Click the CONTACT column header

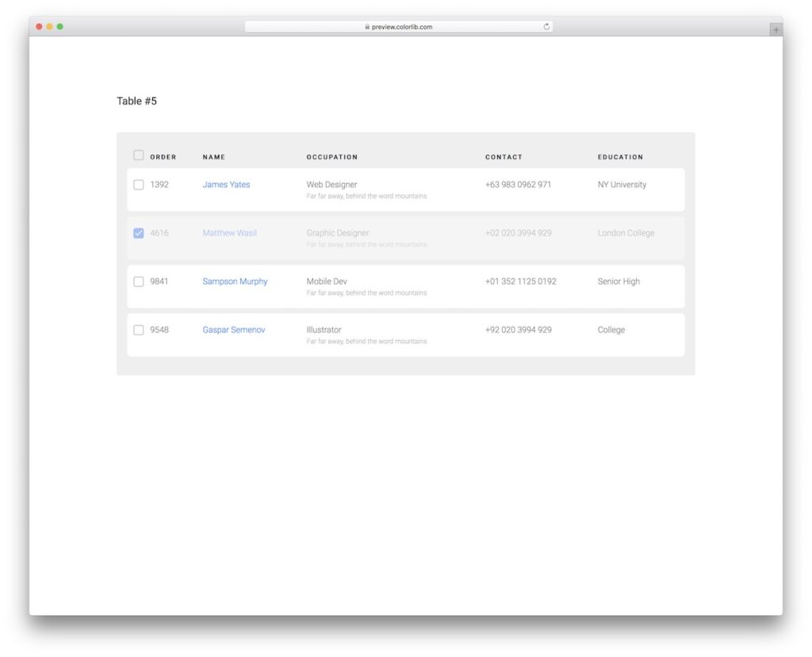504,157
